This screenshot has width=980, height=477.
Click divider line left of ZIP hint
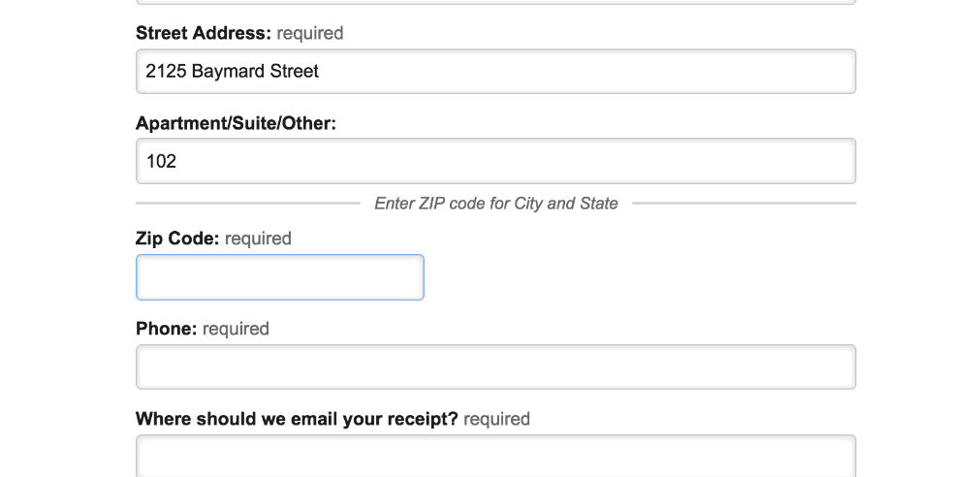pyautogui.click(x=248, y=204)
